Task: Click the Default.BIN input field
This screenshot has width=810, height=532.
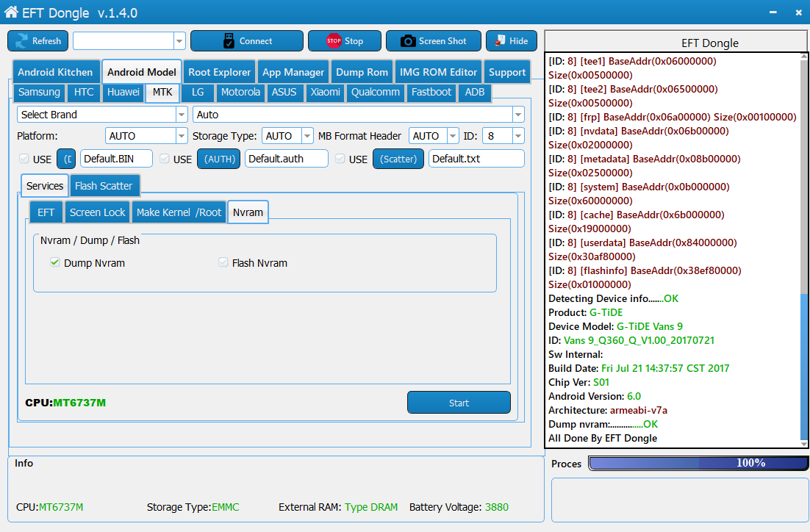Action: tap(116, 159)
